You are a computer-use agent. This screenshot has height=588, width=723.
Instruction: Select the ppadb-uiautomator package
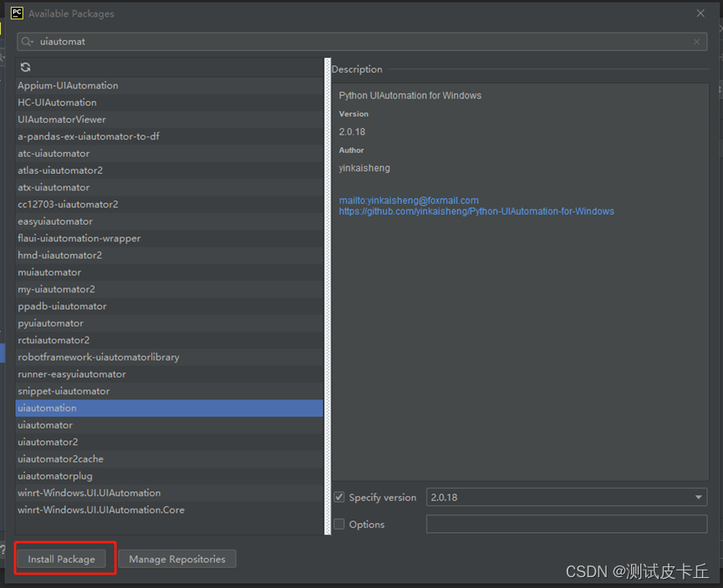tap(169, 307)
